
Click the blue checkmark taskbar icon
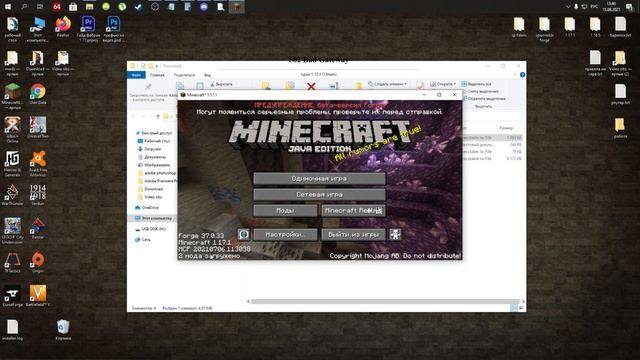(x=138, y=7)
